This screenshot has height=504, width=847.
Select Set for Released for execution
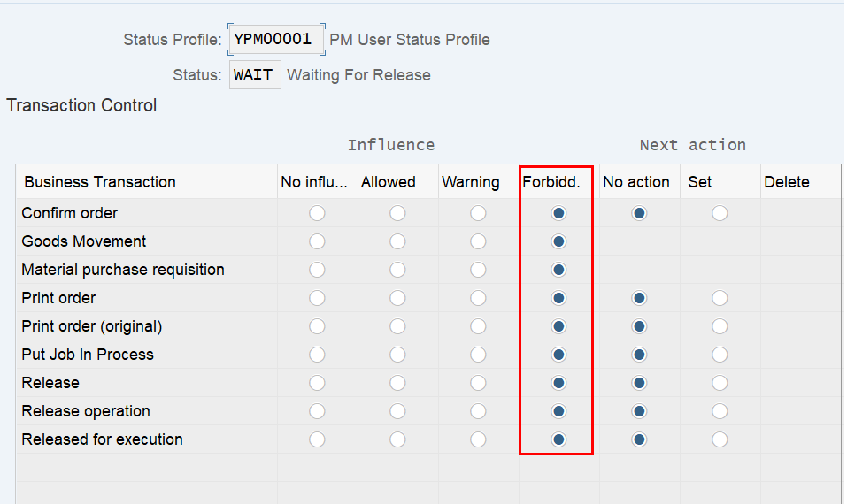point(720,439)
